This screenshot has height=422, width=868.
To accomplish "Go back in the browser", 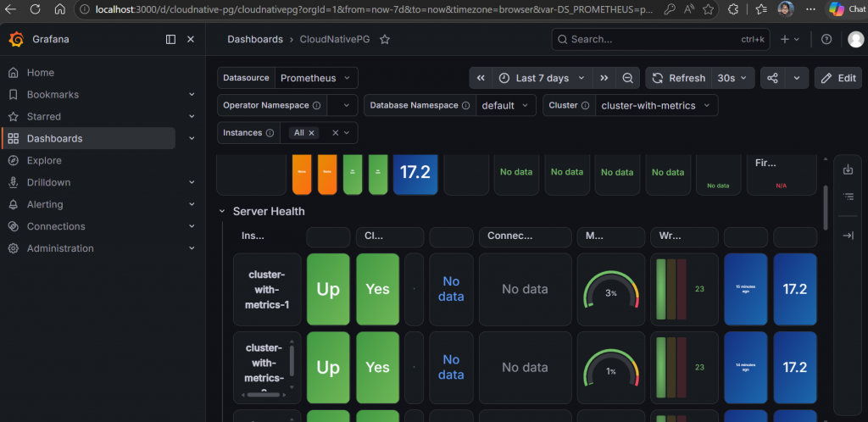I will click(10, 8).
